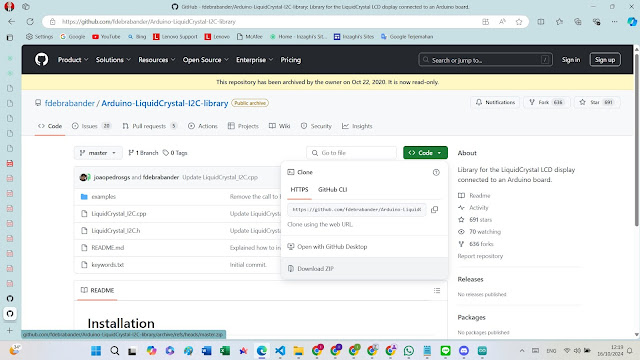The width and height of the screenshot is (640, 360).
Task: Open the Issues tab
Action: [x=91, y=126]
